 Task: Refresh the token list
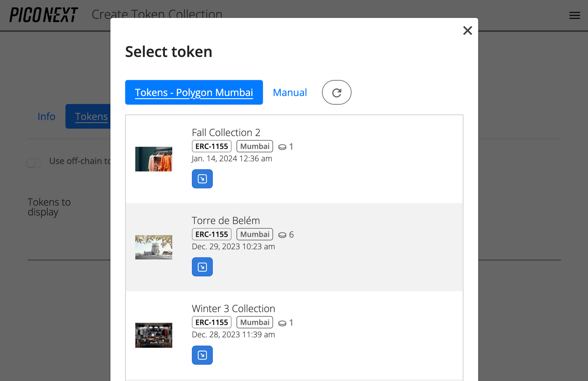(x=336, y=92)
